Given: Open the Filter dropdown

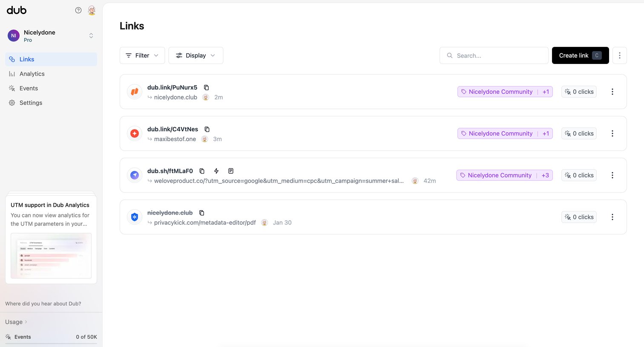Looking at the screenshot, I should click(142, 55).
